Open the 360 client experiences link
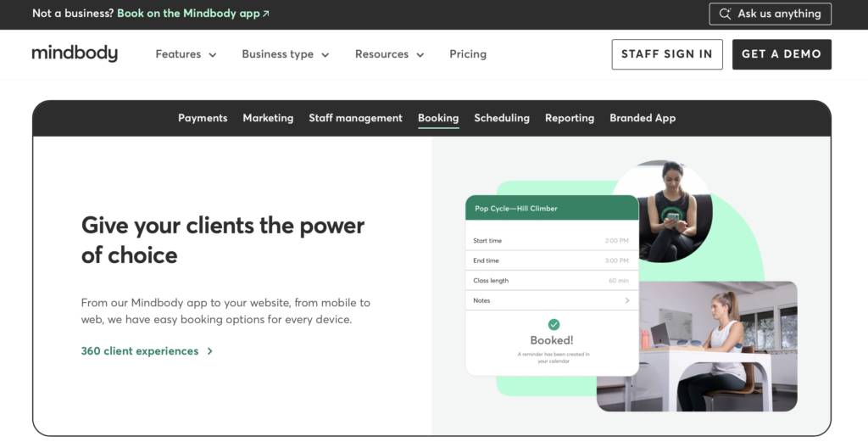Image resolution: width=868 pixels, height=442 pixels. click(x=147, y=351)
